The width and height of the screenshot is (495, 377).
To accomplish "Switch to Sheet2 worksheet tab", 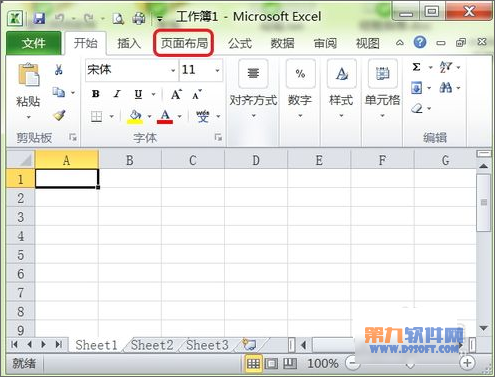I will [x=152, y=345].
